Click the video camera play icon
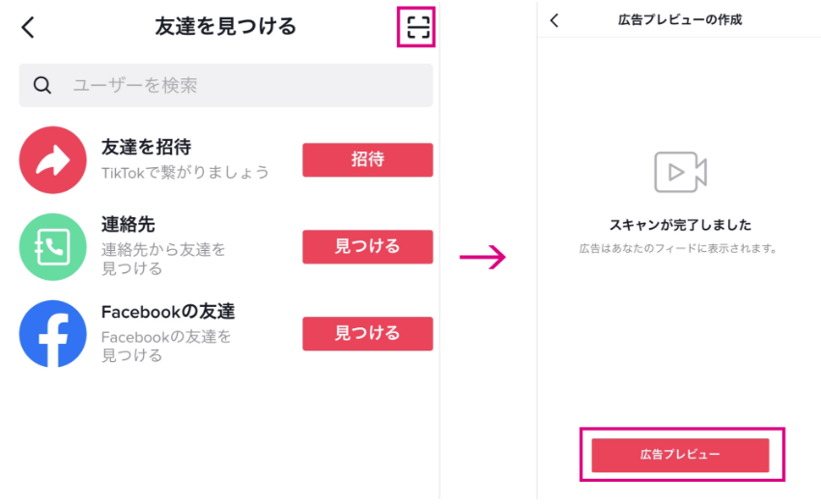This screenshot has width=821, height=504. point(680,172)
